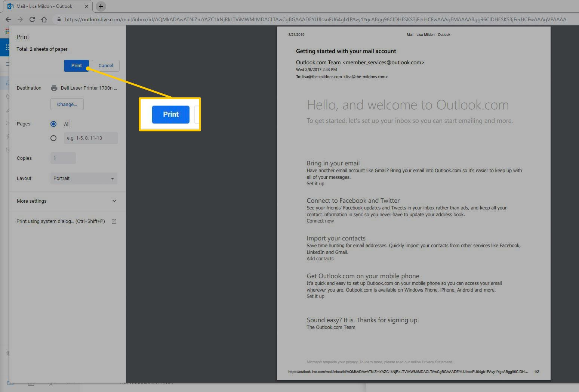Click the 'Print' dialog heading text

click(23, 37)
